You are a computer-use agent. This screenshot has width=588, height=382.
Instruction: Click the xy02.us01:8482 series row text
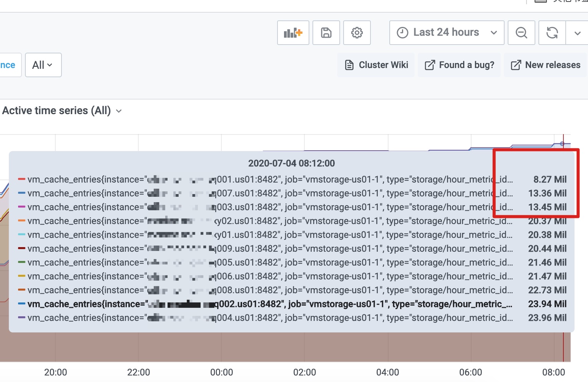click(x=270, y=221)
